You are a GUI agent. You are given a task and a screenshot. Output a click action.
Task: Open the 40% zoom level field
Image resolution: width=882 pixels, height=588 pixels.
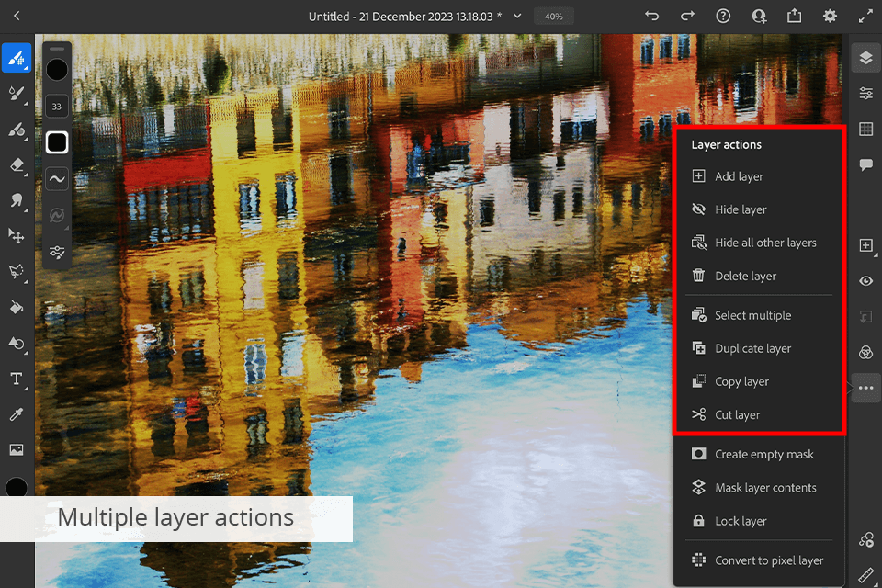pyautogui.click(x=553, y=17)
